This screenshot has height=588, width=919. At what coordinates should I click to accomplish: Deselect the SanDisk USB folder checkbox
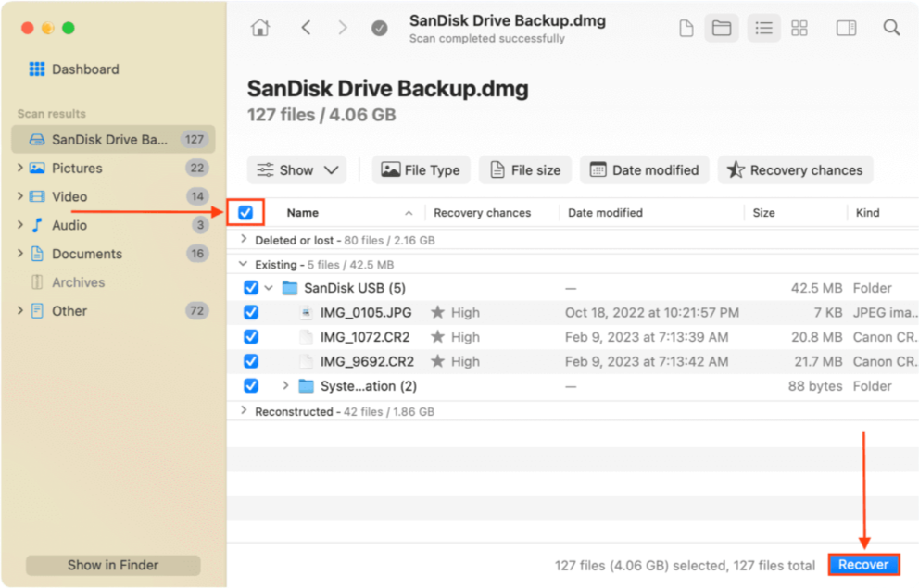point(252,287)
